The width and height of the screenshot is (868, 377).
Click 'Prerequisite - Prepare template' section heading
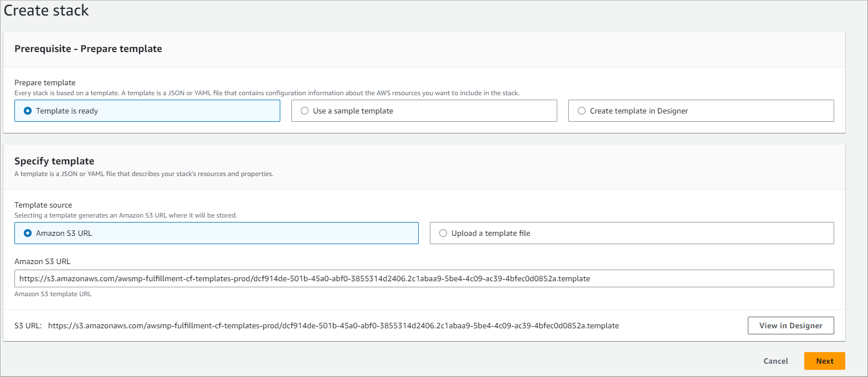click(88, 49)
